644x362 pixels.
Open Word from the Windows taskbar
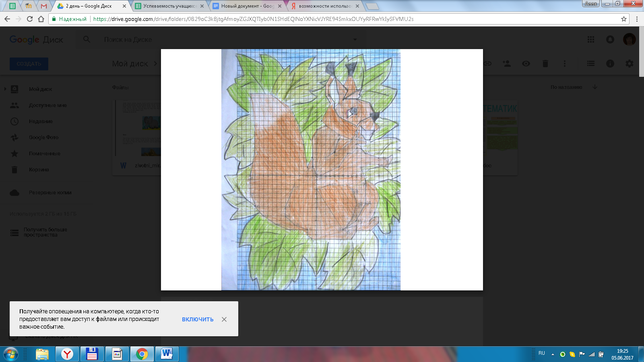[x=167, y=354]
